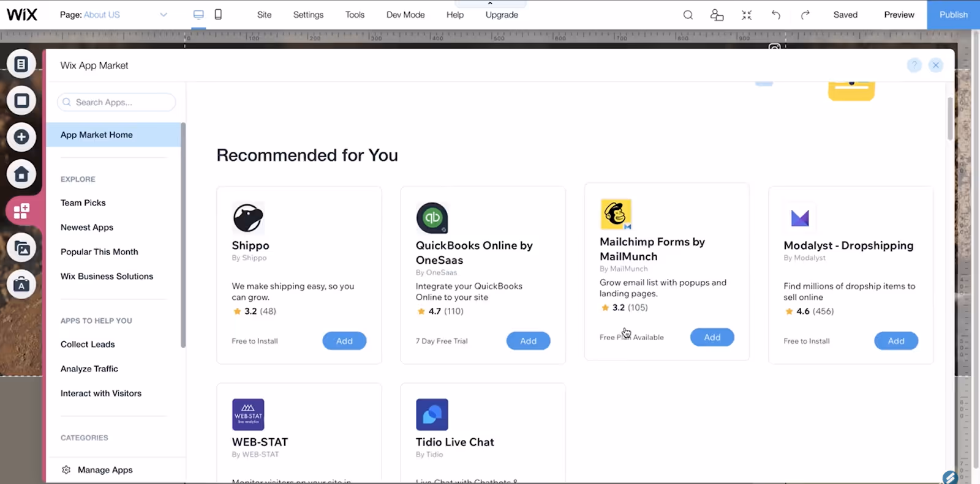The image size is (980, 484).
Task: Click the Tidio Live Chat logo
Action: [x=432, y=414]
